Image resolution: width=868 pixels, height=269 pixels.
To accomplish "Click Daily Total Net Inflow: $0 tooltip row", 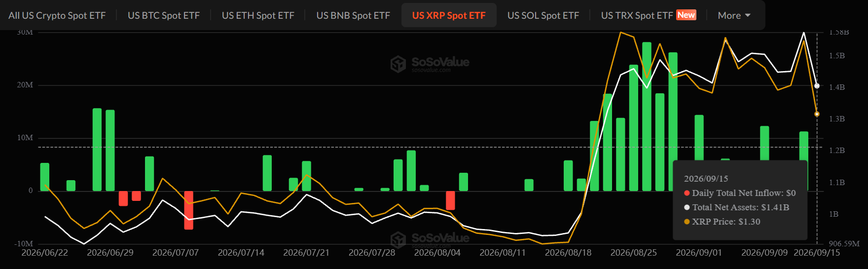I will (740, 193).
